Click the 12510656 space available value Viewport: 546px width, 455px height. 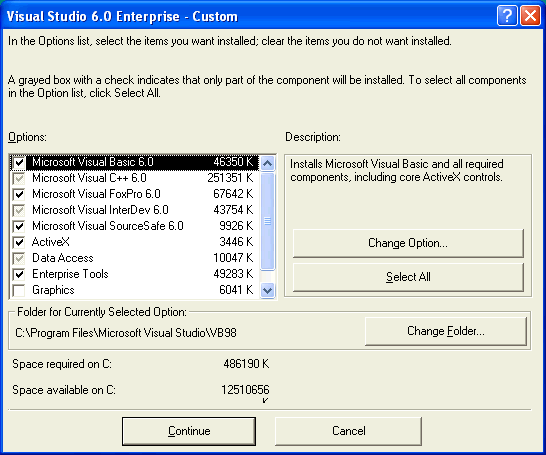(245, 390)
